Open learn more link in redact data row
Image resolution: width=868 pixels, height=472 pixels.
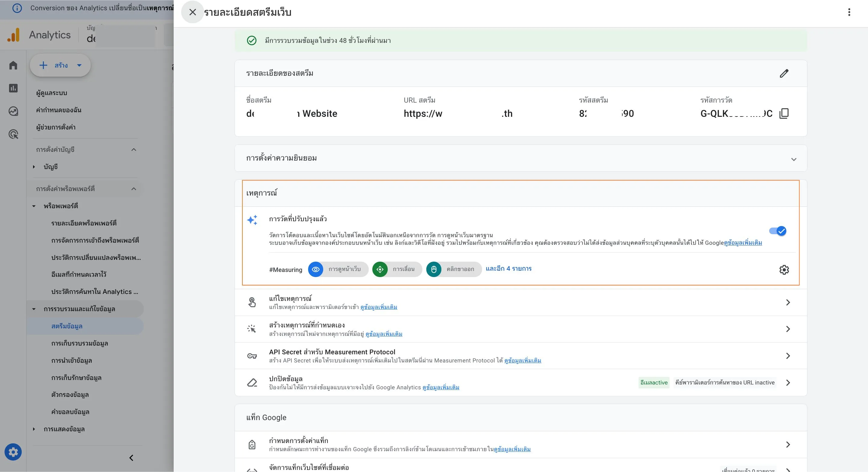pyautogui.click(x=441, y=387)
